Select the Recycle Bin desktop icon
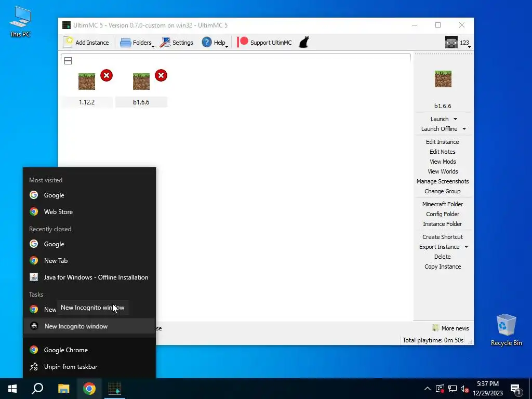 [506, 329]
